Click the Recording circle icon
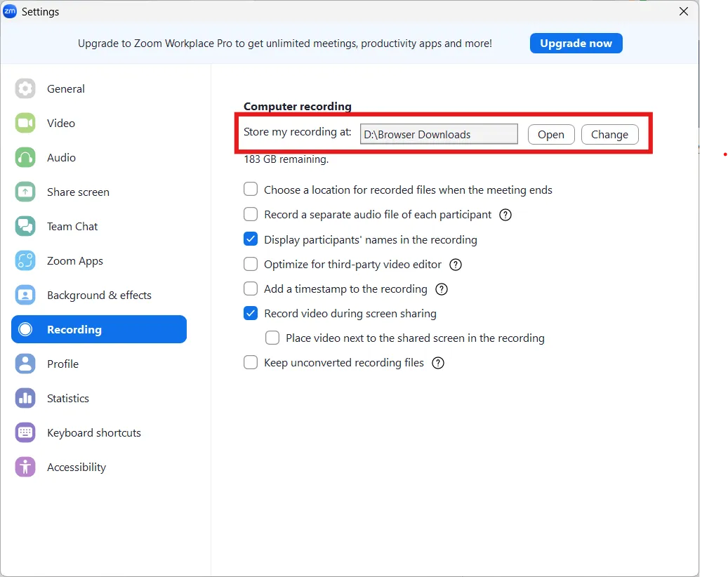Screen dimensions: 728x577 click(25, 329)
